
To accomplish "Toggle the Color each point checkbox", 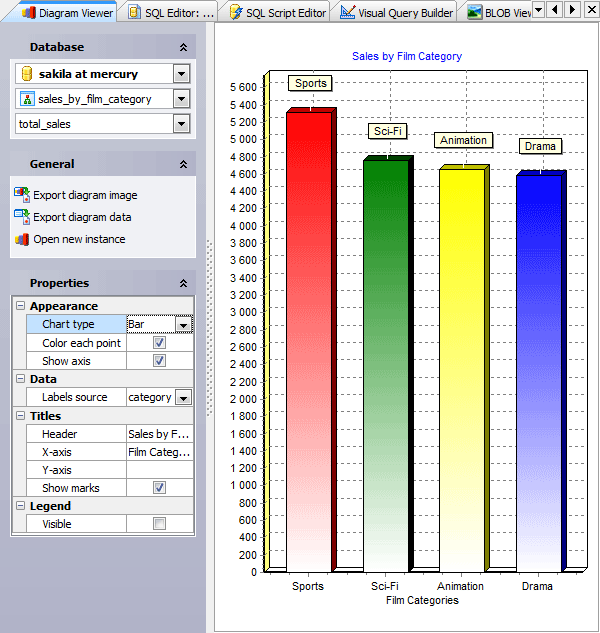I will pos(159,343).
